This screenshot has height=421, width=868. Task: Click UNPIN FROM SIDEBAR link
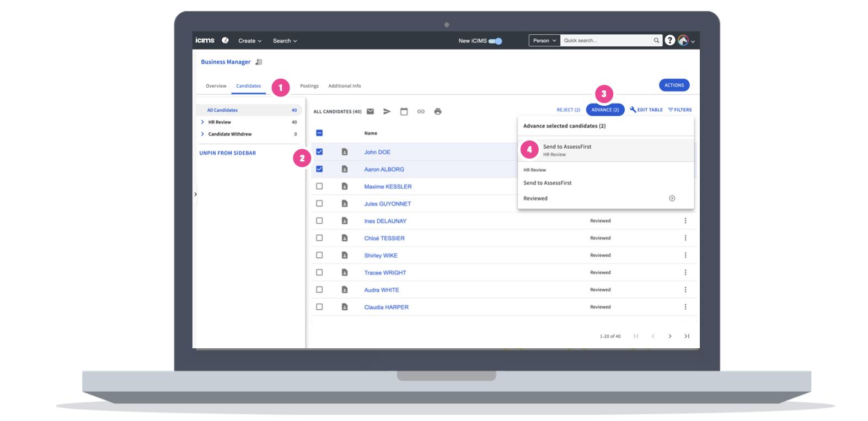tap(228, 153)
